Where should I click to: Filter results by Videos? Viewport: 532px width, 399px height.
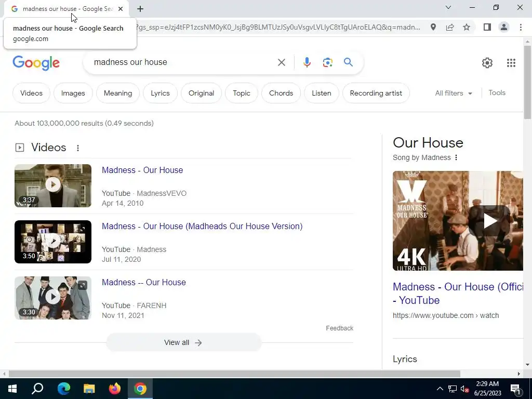31,93
